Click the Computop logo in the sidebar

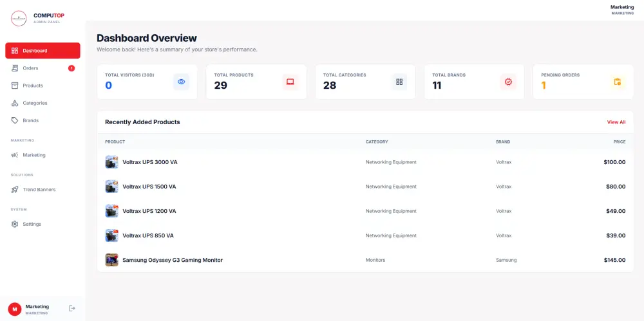[19, 19]
